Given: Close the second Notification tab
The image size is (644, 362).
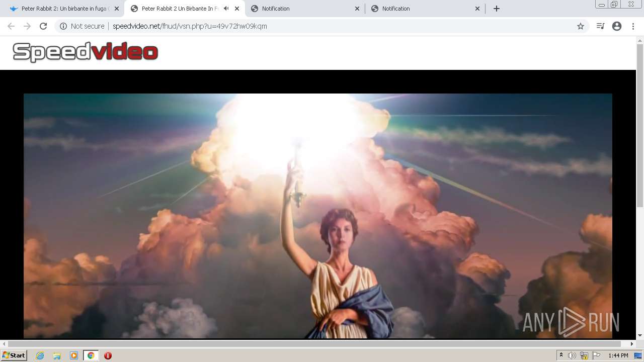Looking at the screenshot, I should pyautogui.click(x=477, y=9).
